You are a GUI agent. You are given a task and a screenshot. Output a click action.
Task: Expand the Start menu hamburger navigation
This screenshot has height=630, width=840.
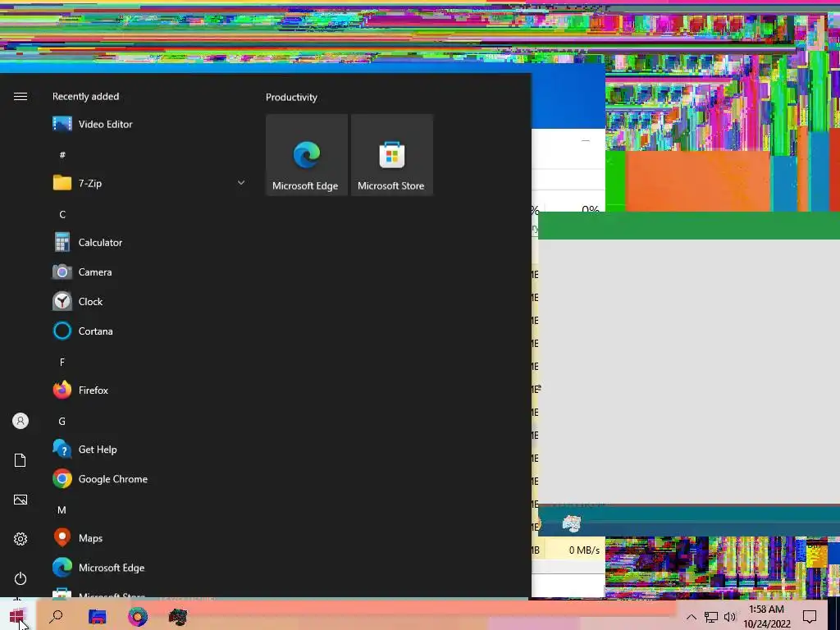tap(21, 97)
